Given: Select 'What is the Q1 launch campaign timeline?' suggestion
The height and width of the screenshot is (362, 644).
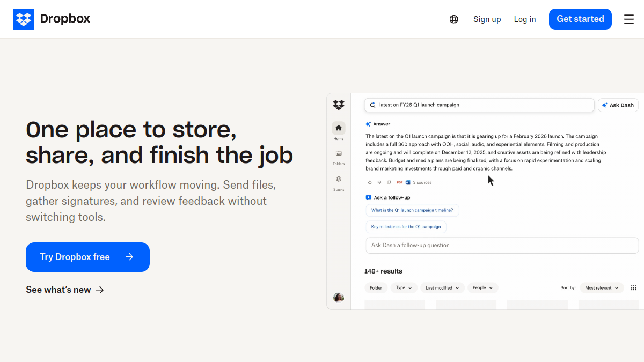Looking at the screenshot, I should pos(412,210).
